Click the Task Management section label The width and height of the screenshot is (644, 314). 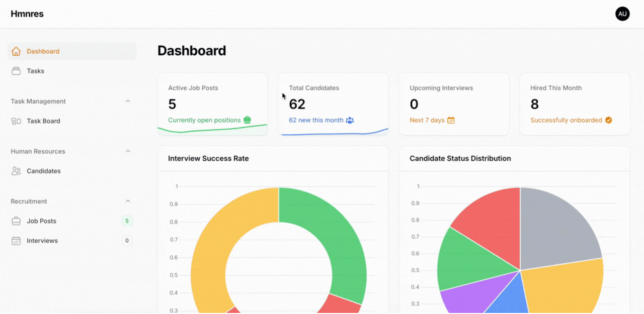pos(38,101)
